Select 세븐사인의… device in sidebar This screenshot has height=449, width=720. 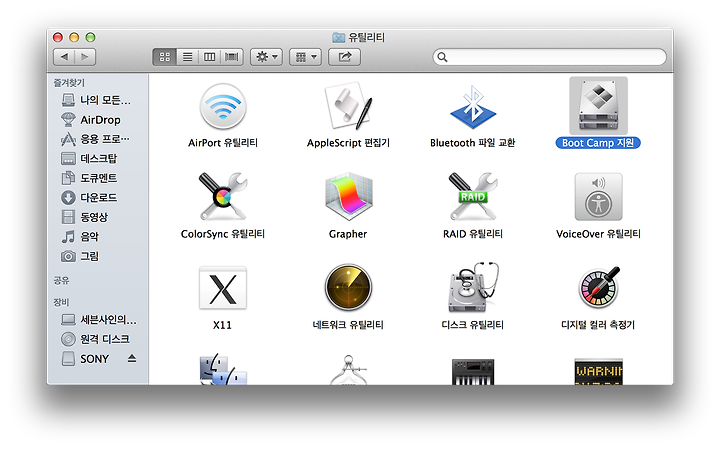coord(97,320)
